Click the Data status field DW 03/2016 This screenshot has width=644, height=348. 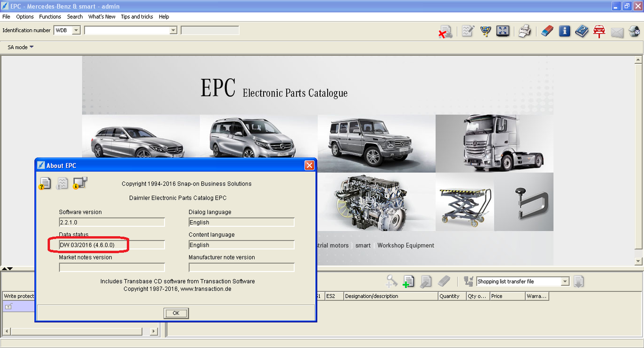tap(112, 245)
